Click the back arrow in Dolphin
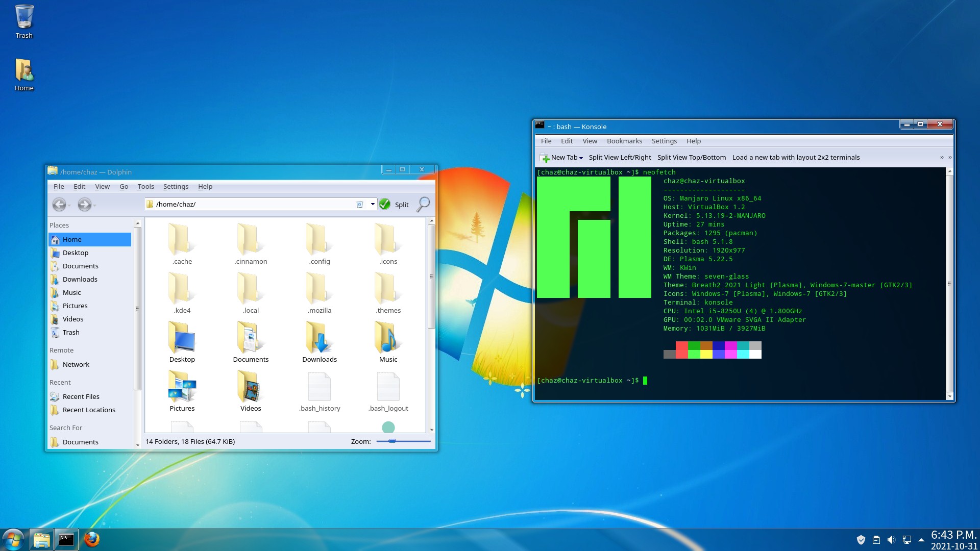 pos(59,205)
